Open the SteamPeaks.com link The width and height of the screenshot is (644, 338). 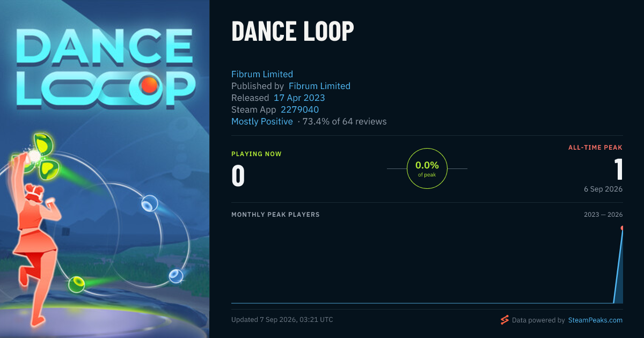[x=595, y=320]
